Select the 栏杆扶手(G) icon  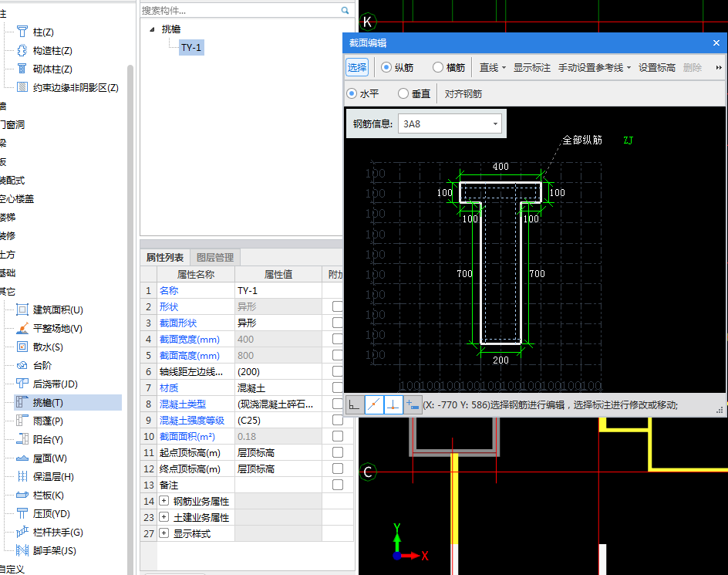tap(22, 533)
